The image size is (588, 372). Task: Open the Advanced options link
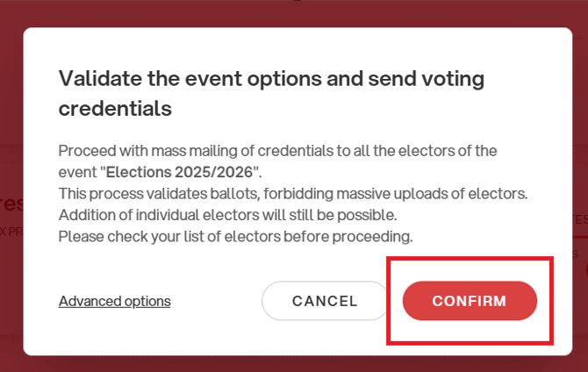click(115, 301)
